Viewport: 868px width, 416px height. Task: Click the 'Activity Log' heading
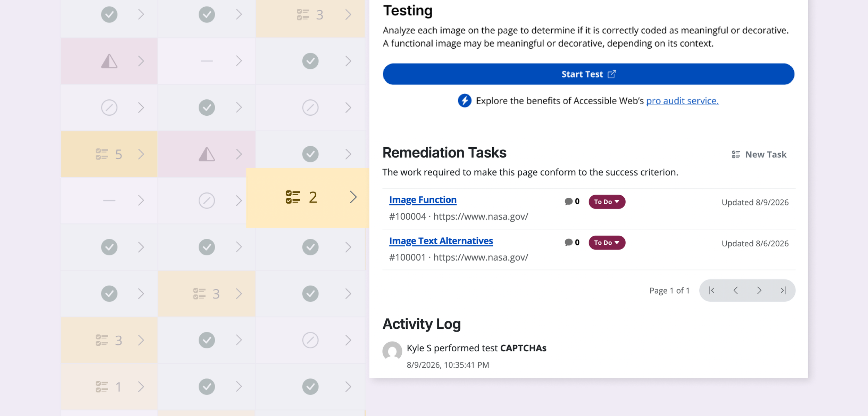pyautogui.click(x=422, y=324)
